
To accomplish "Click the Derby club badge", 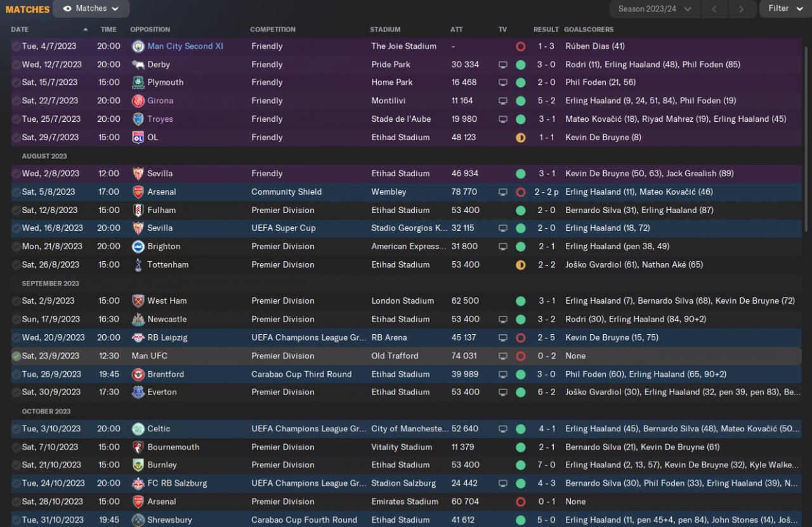I will 138,64.
